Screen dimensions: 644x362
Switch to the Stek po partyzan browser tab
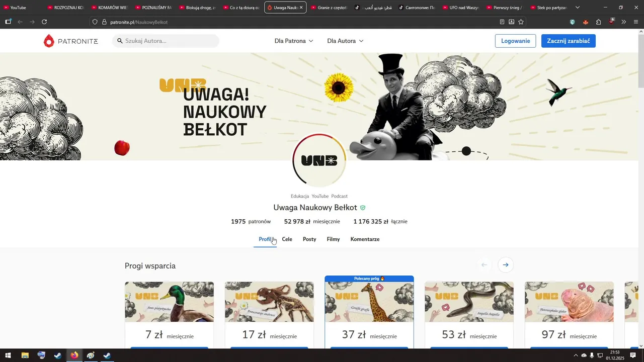point(548,8)
